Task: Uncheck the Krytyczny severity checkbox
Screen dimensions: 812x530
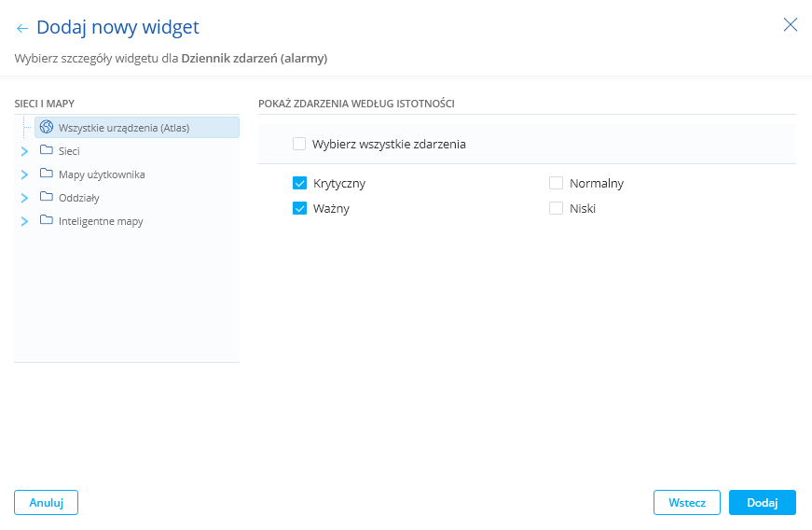Action: [299, 184]
